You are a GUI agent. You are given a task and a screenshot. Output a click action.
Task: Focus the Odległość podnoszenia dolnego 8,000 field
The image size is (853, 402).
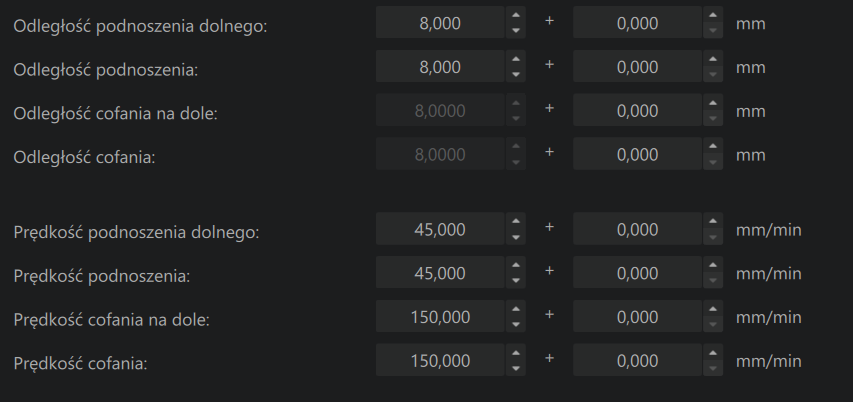tap(440, 22)
